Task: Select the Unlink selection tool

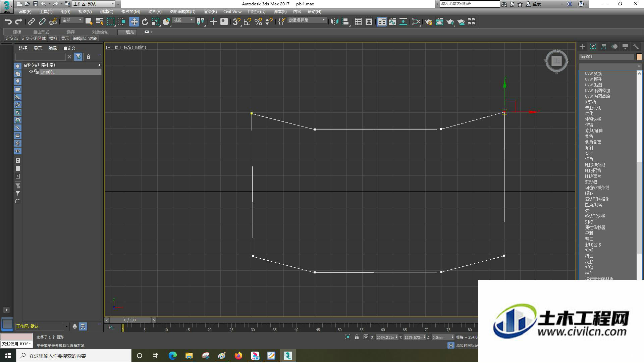Action: point(42,22)
